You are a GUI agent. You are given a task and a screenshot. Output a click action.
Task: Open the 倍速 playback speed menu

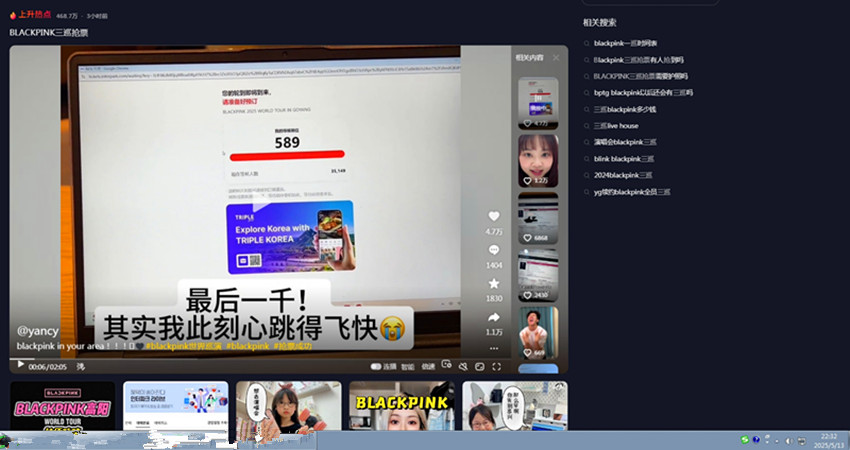point(428,367)
